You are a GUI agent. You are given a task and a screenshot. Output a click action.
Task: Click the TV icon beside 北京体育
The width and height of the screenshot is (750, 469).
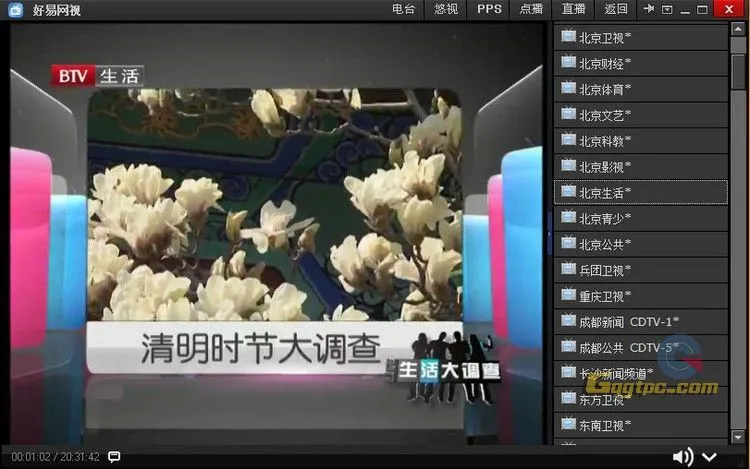tap(568, 87)
